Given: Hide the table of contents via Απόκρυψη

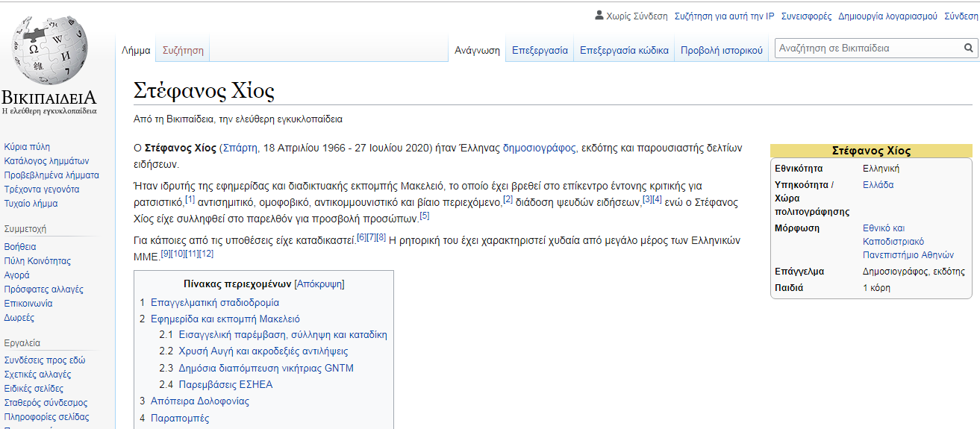Looking at the screenshot, I should click(x=319, y=284).
